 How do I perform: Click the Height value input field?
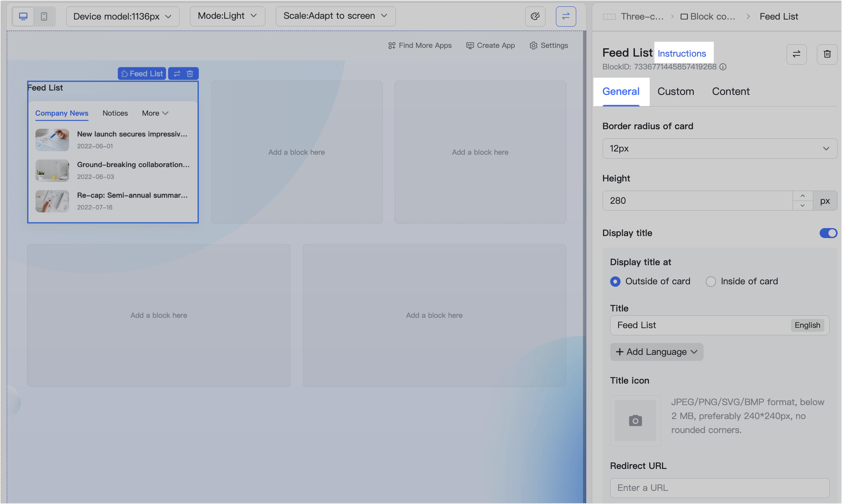click(x=697, y=201)
